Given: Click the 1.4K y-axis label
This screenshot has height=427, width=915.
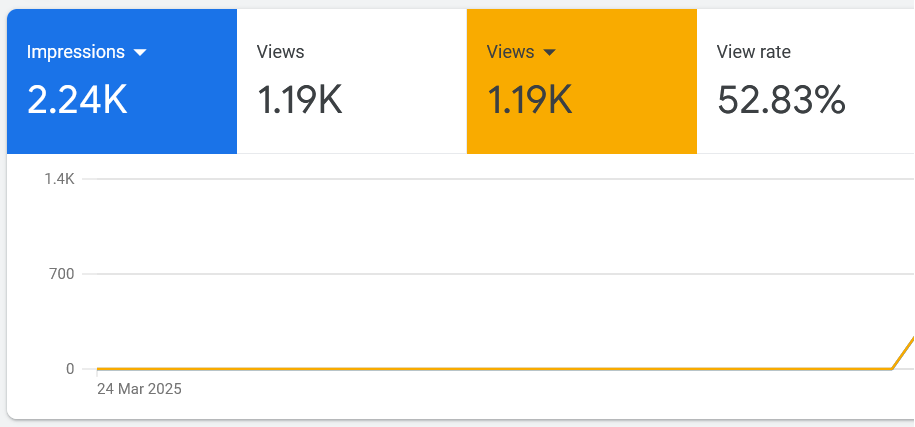Looking at the screenshot, I should tap(59, 179).
